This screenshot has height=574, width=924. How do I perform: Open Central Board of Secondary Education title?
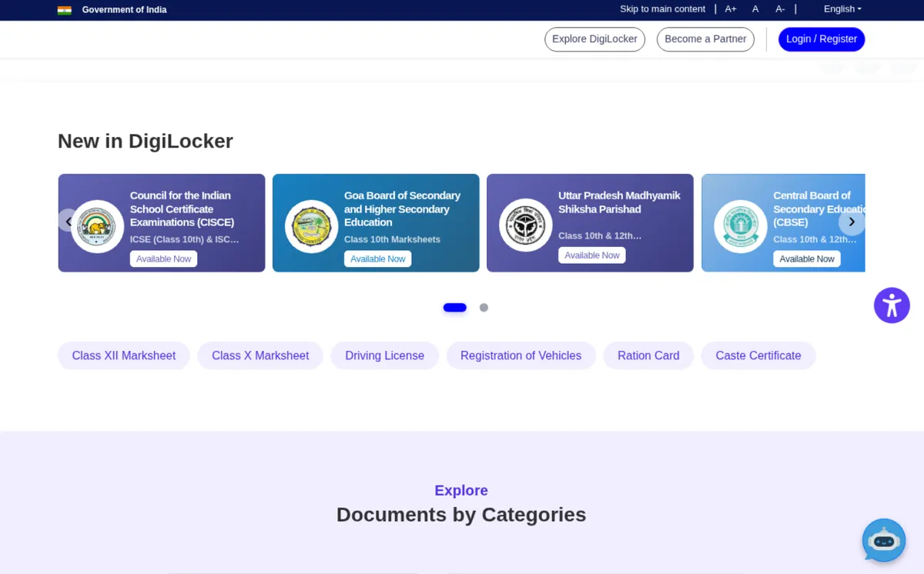pyautogui.click(x=819, y=209)
